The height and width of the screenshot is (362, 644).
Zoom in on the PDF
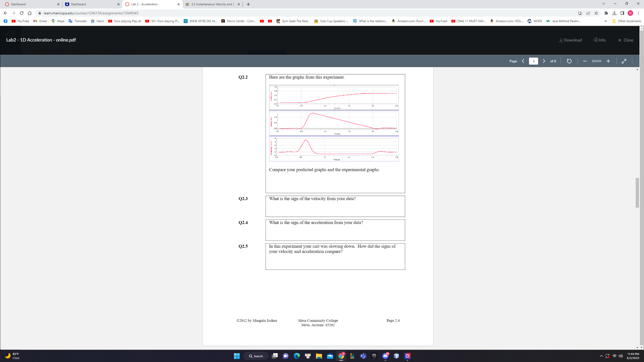(608, 61)
